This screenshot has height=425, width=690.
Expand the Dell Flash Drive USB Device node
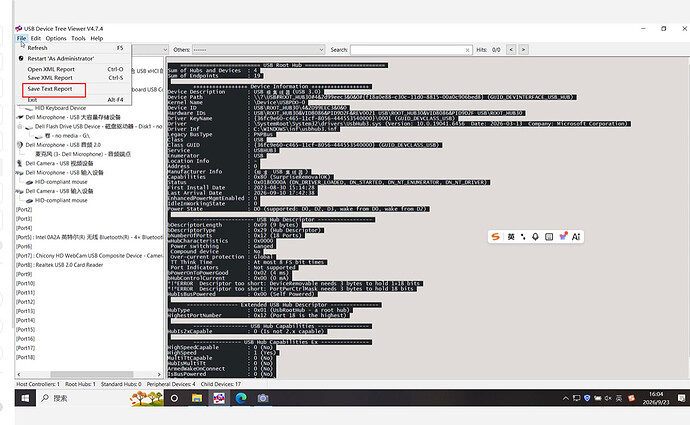click(19, 127)
